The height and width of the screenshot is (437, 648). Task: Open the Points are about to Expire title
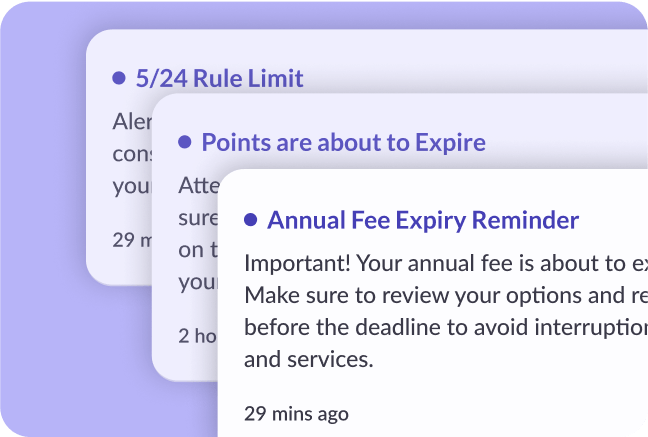[x=343, y=142]
